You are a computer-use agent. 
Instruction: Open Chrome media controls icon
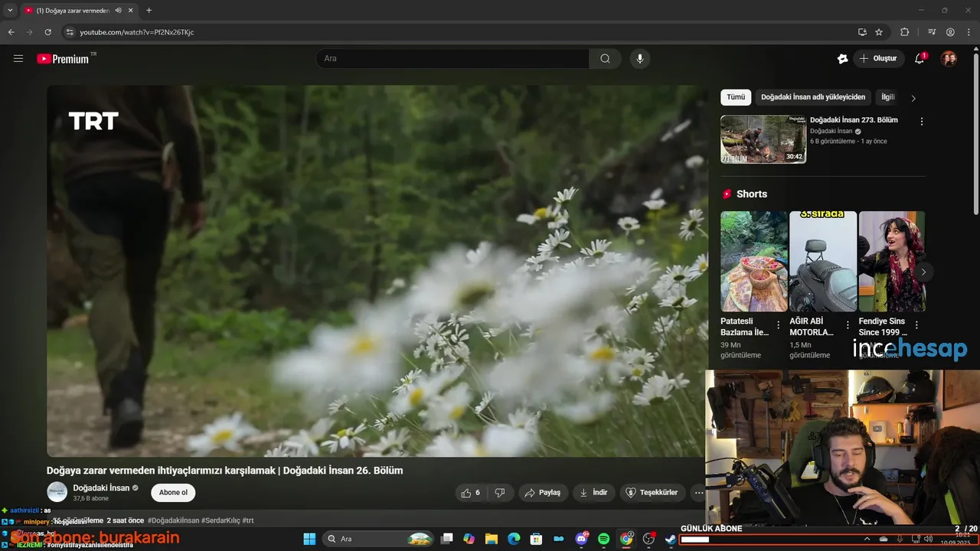tap(932, 32)
